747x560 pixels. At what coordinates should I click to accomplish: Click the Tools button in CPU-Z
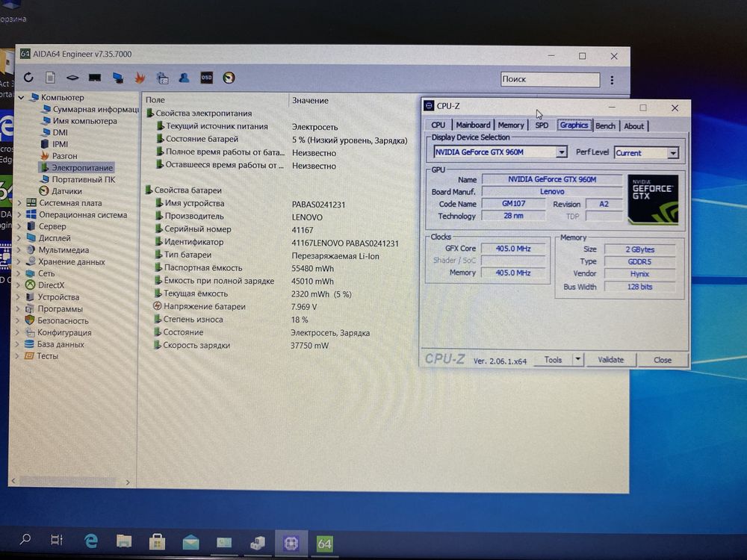553,360
